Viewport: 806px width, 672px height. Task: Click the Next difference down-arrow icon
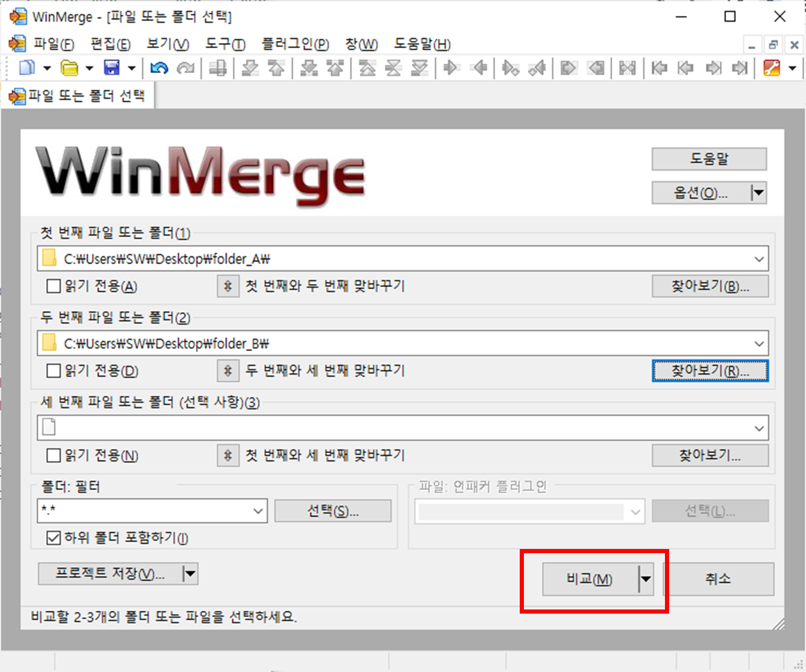click(x=250, y=68)
